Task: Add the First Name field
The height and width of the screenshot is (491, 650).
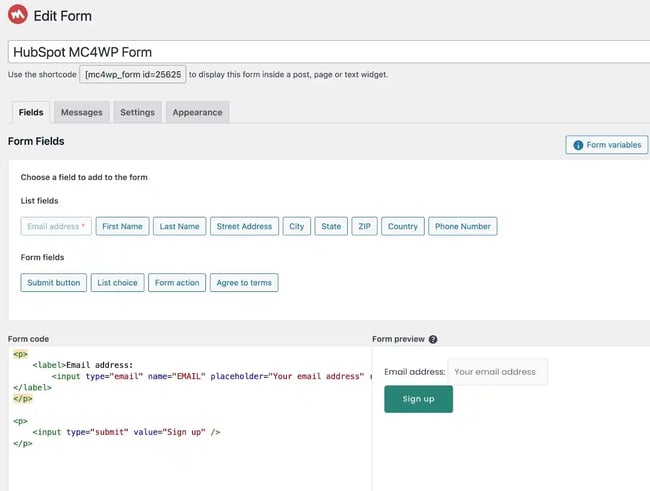Action: pos(122,226)
